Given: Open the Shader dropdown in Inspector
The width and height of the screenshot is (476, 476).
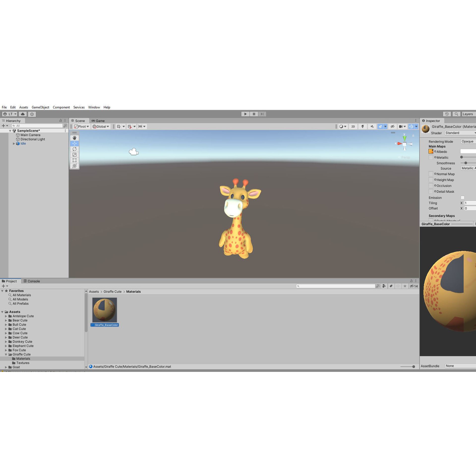Looking at the screenshot, I should [460, 133].
